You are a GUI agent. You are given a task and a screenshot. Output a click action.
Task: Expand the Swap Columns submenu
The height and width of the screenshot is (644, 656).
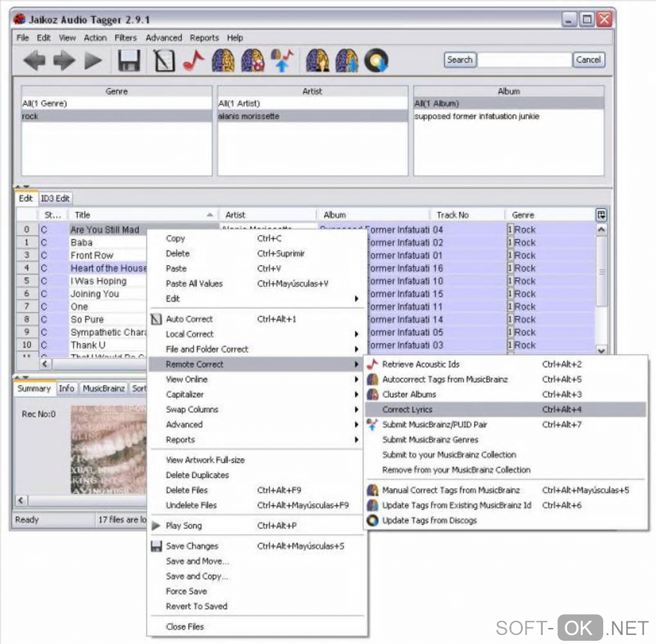pyautogui.click(x=356, y=409)
